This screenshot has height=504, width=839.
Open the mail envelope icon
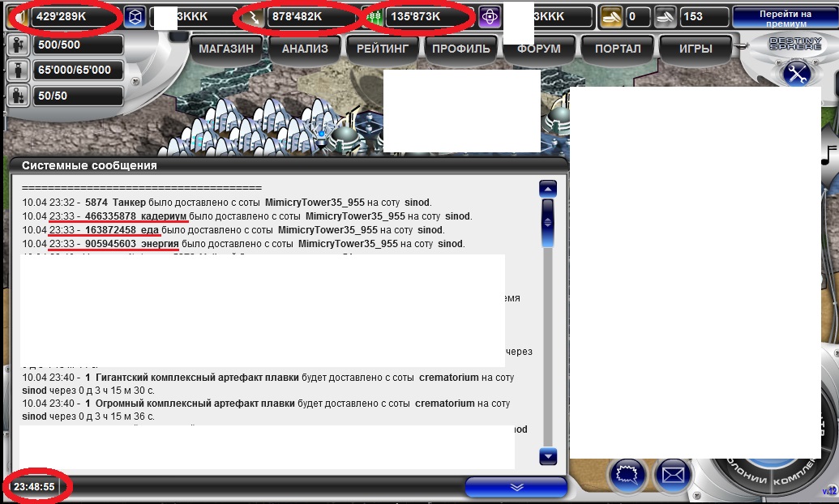point(673,475)
